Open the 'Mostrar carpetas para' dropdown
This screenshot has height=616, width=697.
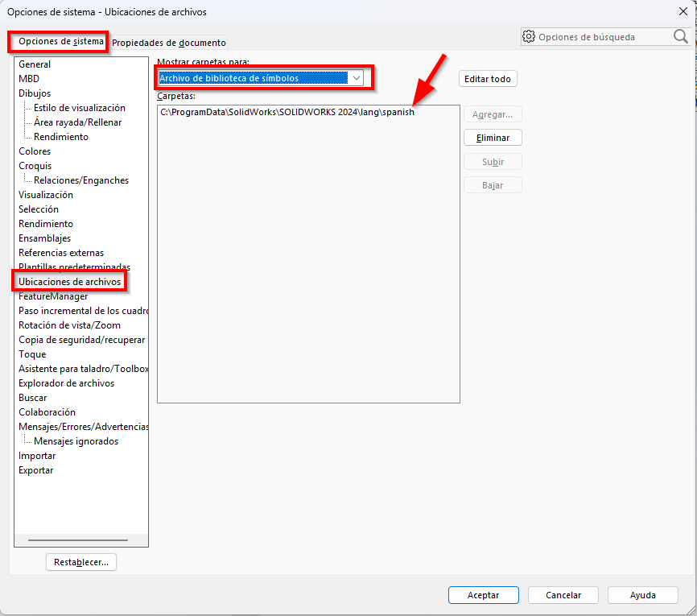(356, 78)
